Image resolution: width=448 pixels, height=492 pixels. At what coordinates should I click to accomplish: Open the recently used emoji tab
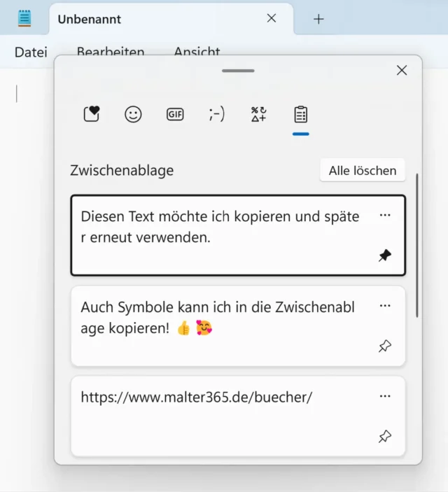pyautogui.click(x=91, y=114)
